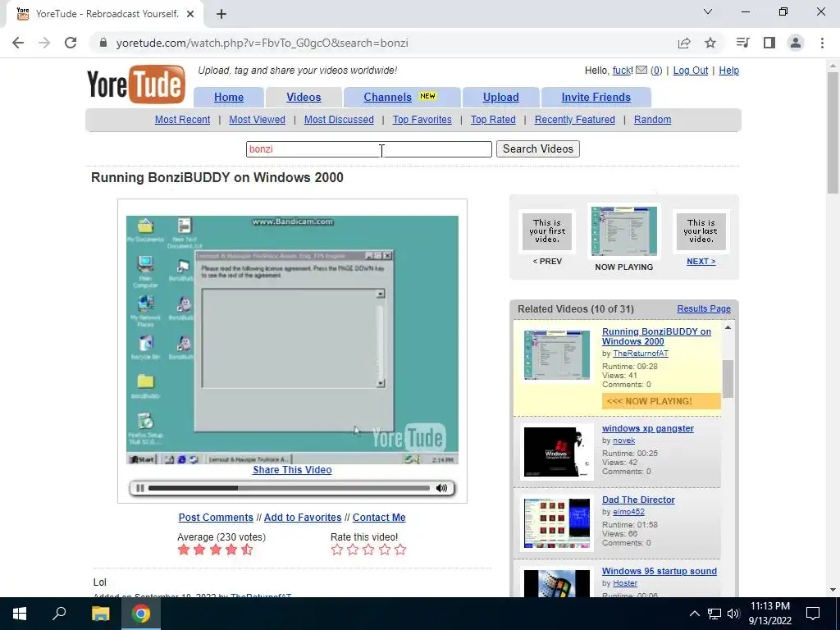840x630 pixels.
Task: Click the Log Out link
Action: tap(691, 71)
